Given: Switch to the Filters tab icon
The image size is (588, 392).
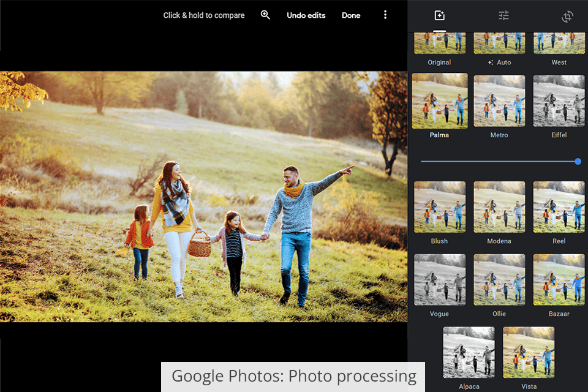Looking at the screenshot, I should 440,15.
